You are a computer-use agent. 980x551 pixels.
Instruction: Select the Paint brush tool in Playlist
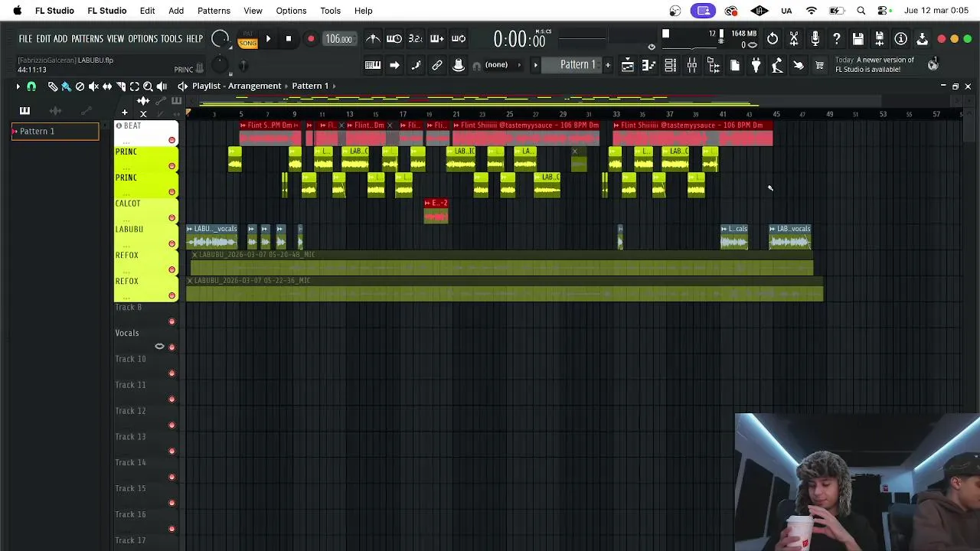tap(66, 86)
